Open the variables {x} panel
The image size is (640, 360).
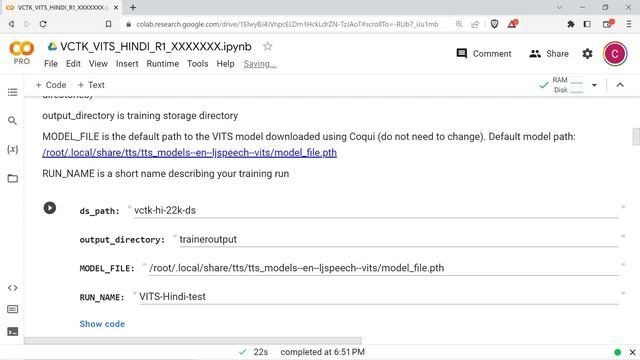pos(13,149)
